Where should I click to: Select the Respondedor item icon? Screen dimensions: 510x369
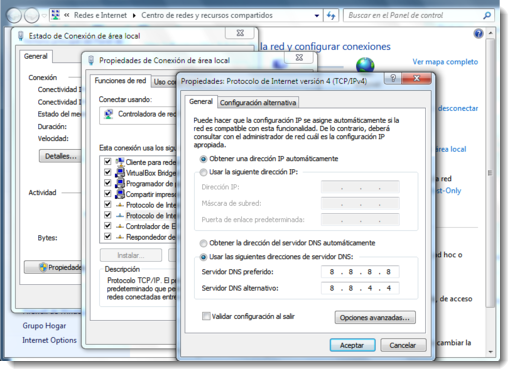120,237
